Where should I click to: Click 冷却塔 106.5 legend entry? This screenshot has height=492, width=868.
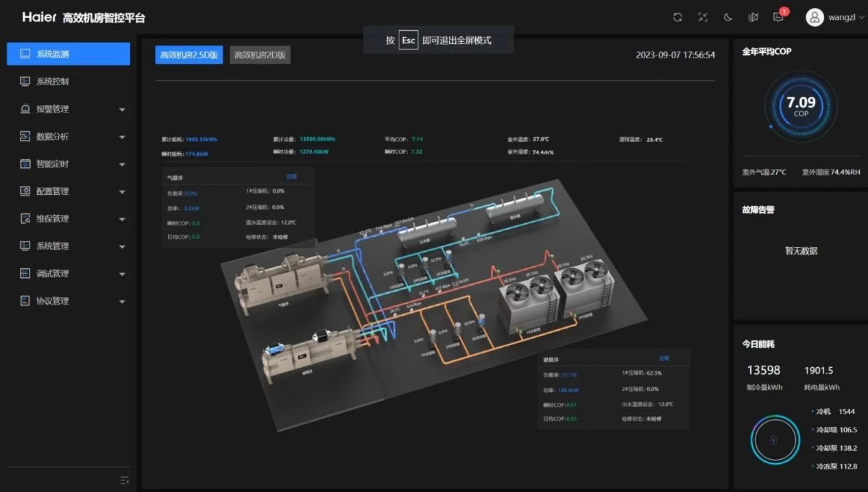834,430
